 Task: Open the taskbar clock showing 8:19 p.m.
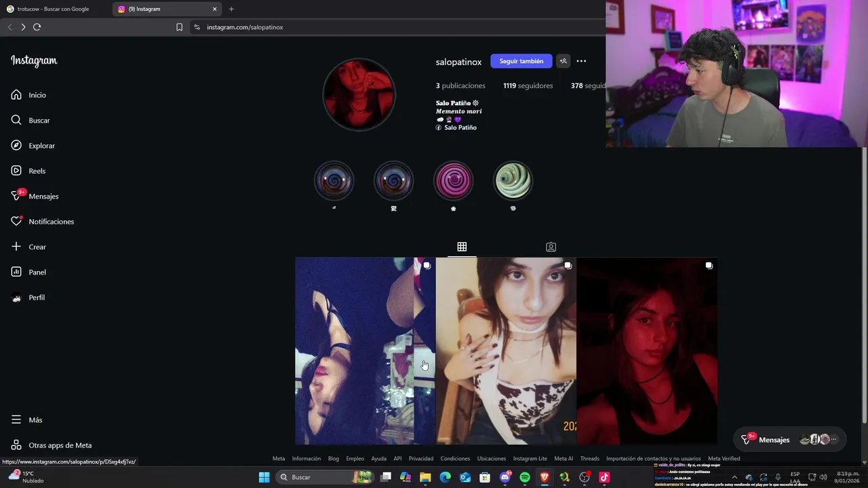coord(848,477)
